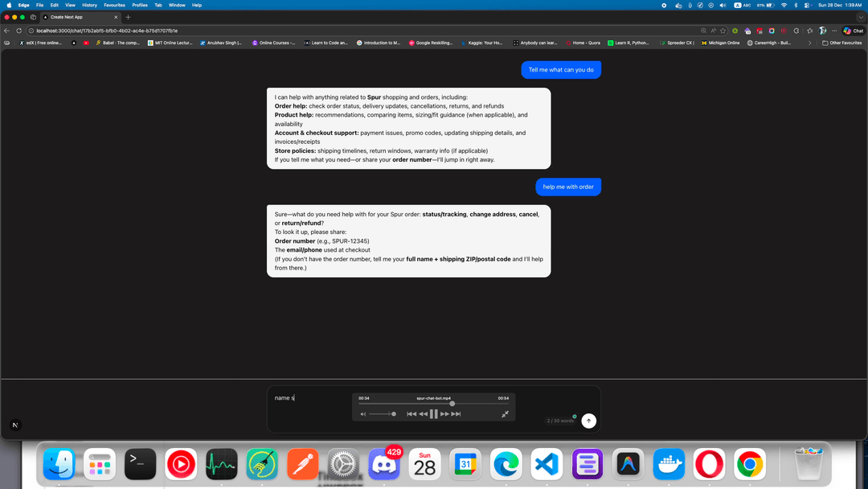Open the browser extensions icon
The image size is (868, 489).
tap(809, 30)
